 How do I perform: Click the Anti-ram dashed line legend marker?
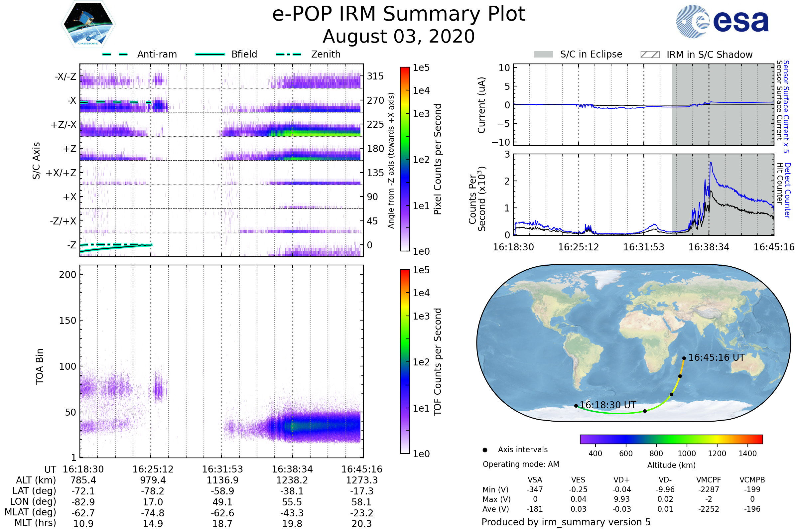(x=115, y=54)
